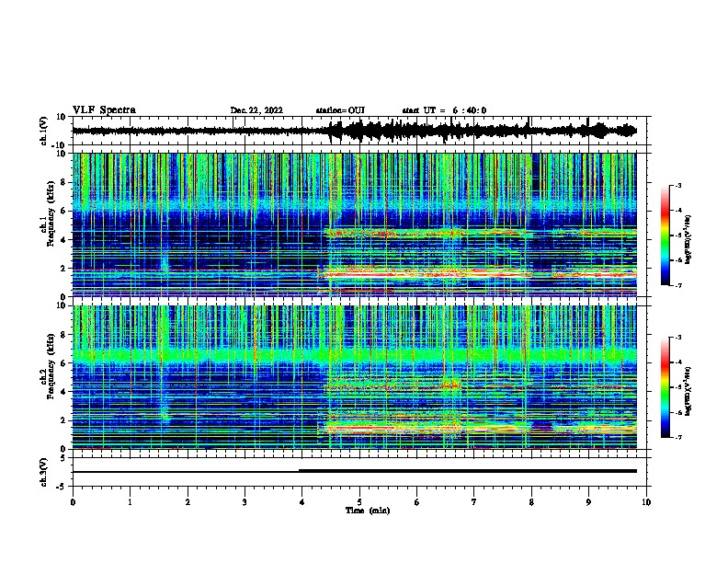Click the "ch.1(V)" waveform axis label
728x563 pixels.
tap(44, 131)
